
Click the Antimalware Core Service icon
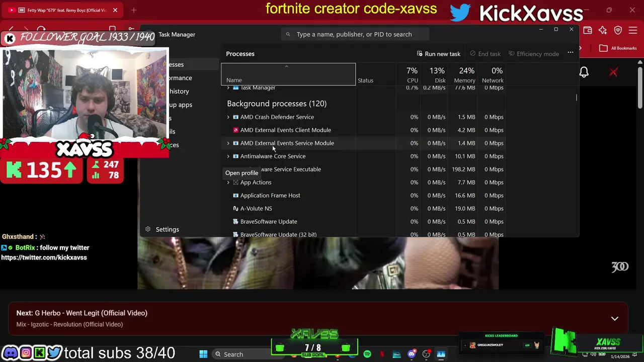[235, 156]
